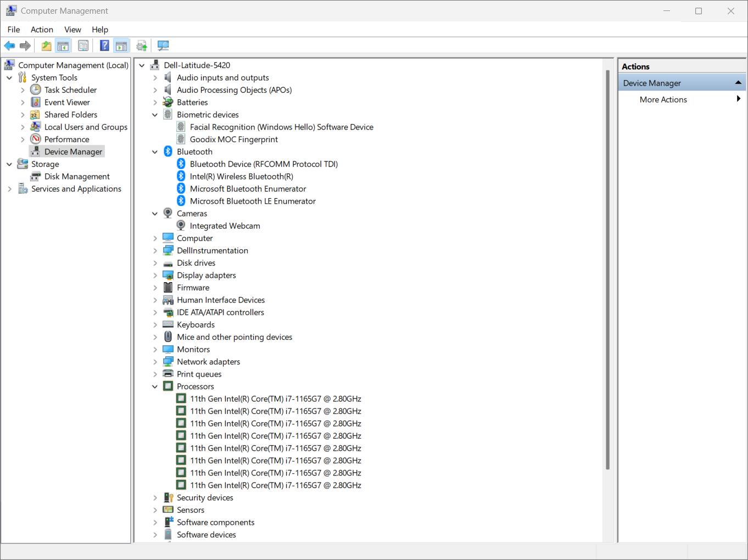748x560 pixels.
Task: Click the Print queues printer icon
Action: click(168, 374)
